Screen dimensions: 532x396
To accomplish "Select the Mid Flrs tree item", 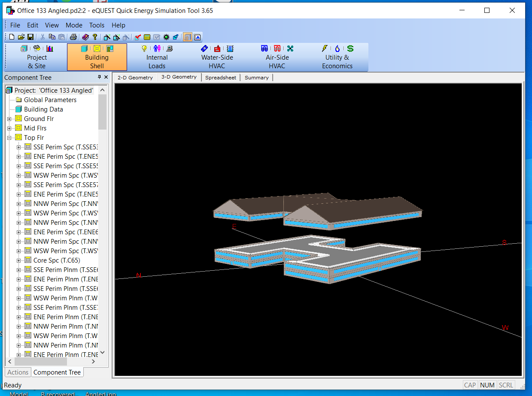I will (35, 128).
